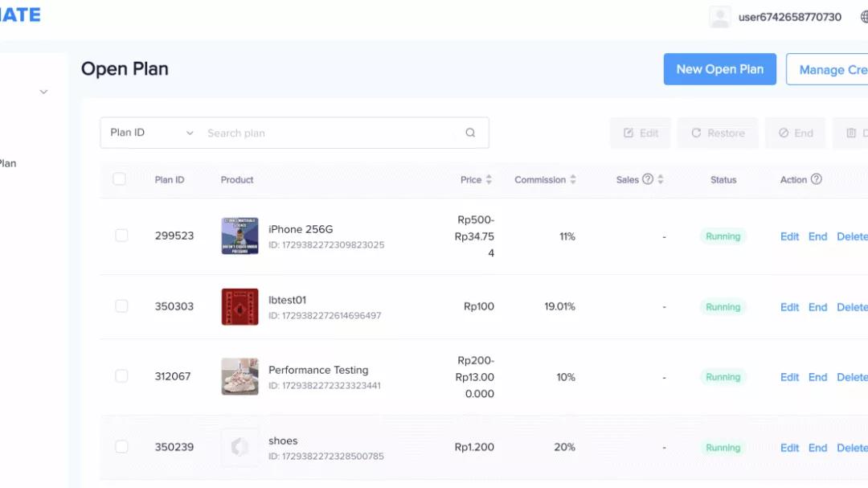Viewport: 868px width, 488px height.
Task: Open the Sales column help icon
Action: (x=647, y=179)
